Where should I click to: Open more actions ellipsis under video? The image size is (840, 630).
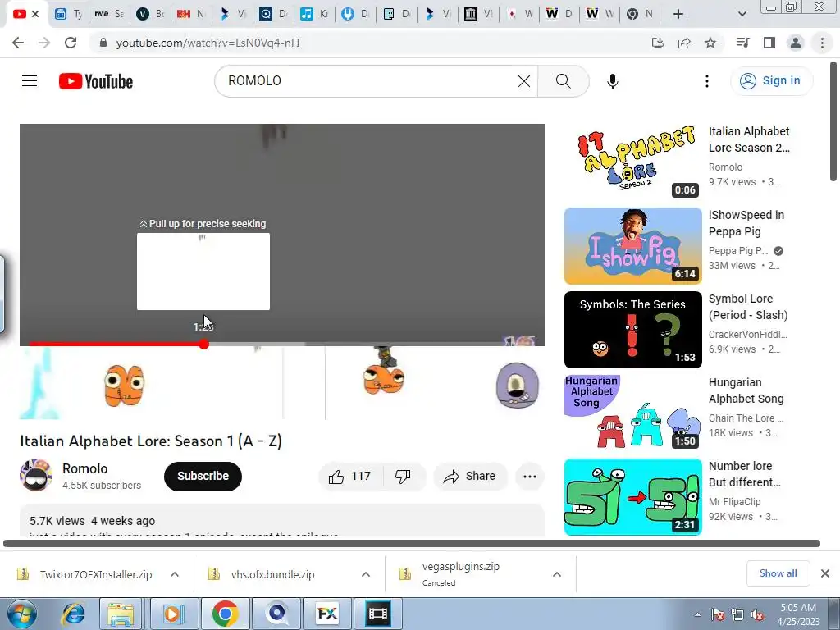click(530, 477)
